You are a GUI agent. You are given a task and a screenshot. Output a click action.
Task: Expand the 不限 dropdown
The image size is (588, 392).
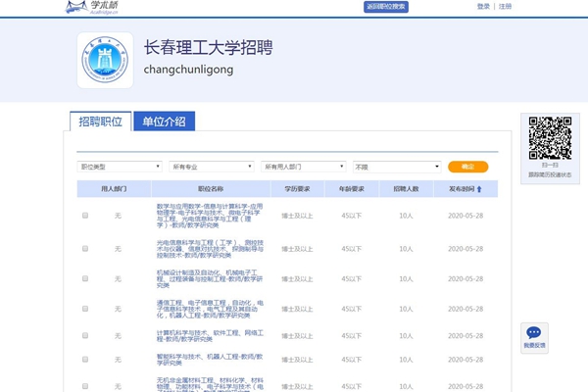(x=396, y=167)
